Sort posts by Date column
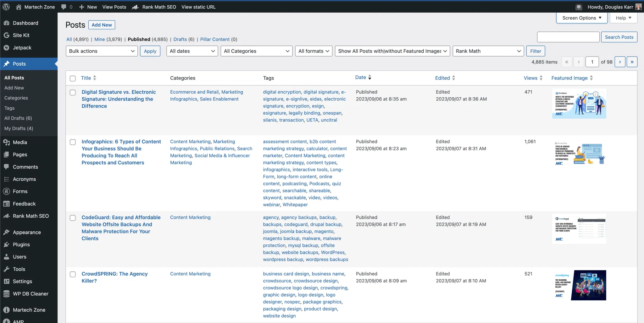644x323 pixels. coord(363,77)
